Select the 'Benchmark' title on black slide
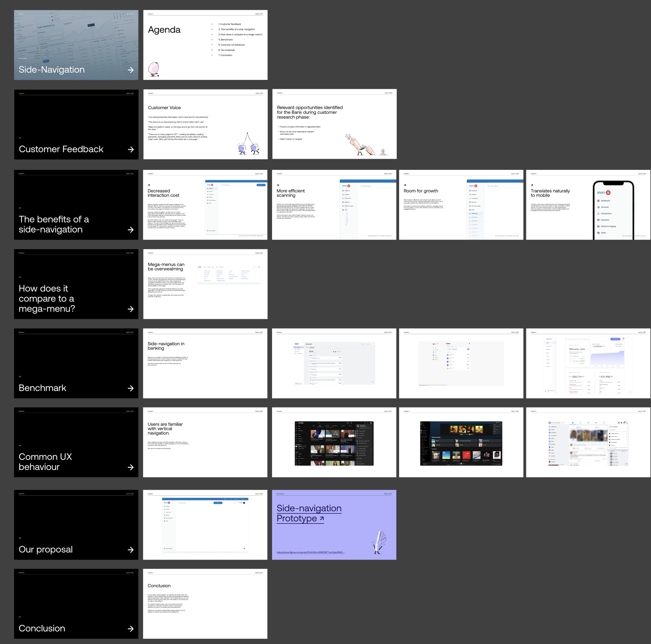This screenshot has width=651, height=644. (42, 388)
